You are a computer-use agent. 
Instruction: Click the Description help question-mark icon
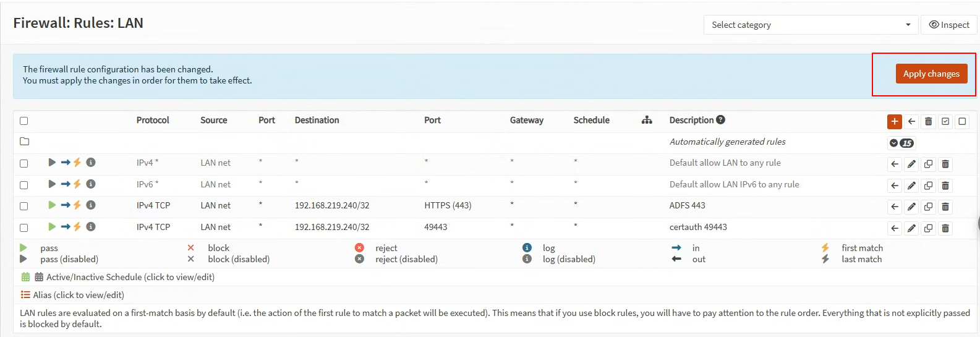pos(720,120)
